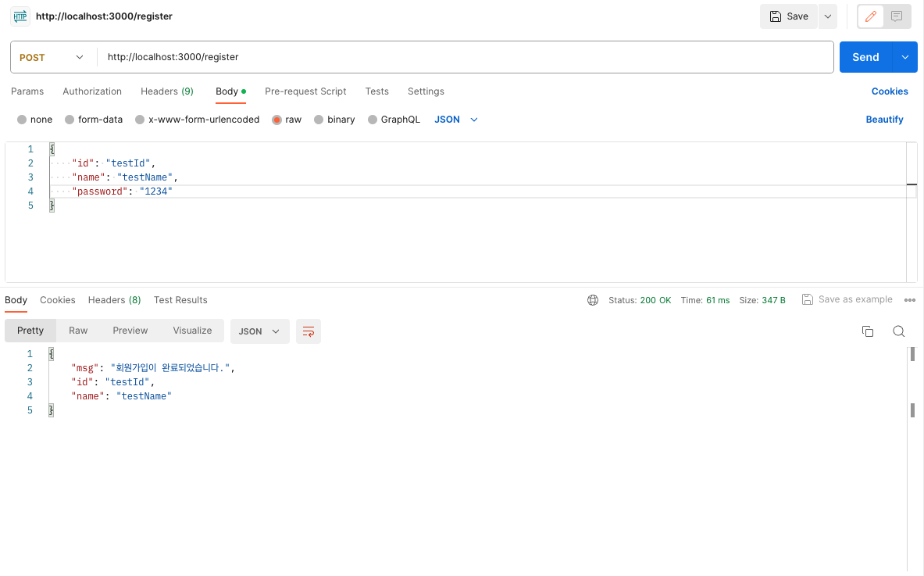Viewport: 924px width, 576px height.
Task: Select x-www-form-urlencoded body type
Action: pyautogui.click(x=198, y=120)
